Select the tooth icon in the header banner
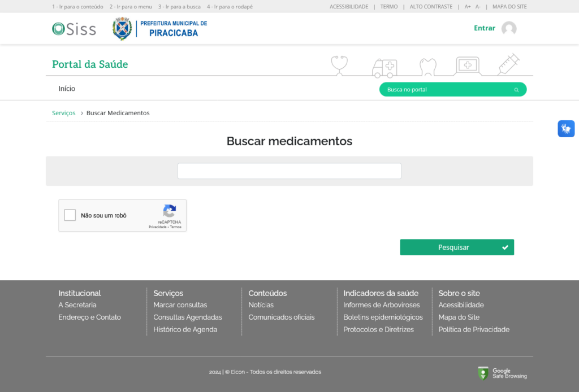This screenshot has width=579, height=392. (428, 65)
